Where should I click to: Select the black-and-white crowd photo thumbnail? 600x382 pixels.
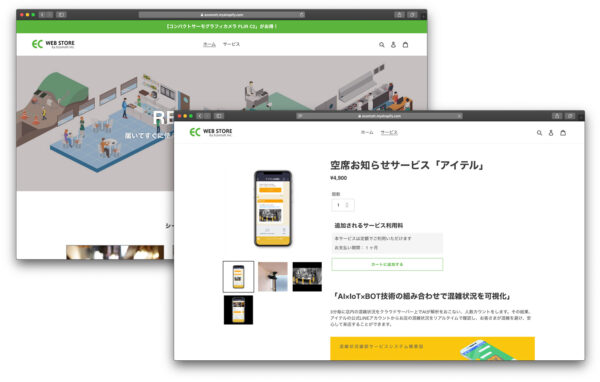[x=307, y=277]
